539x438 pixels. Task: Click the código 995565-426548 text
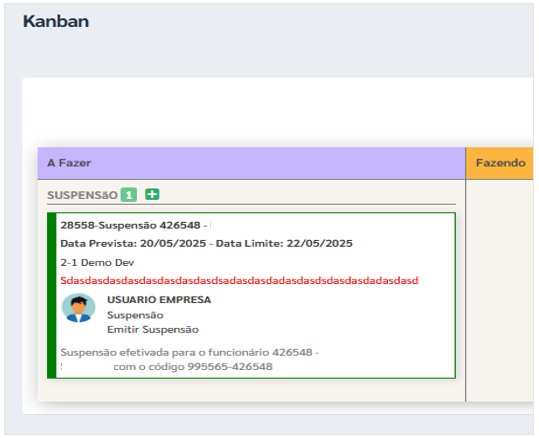pos(193,367)
